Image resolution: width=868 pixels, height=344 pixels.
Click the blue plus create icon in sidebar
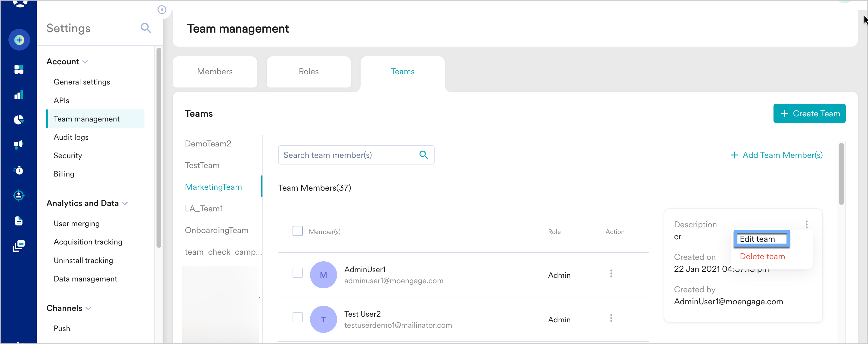click(x=19, y=40)
